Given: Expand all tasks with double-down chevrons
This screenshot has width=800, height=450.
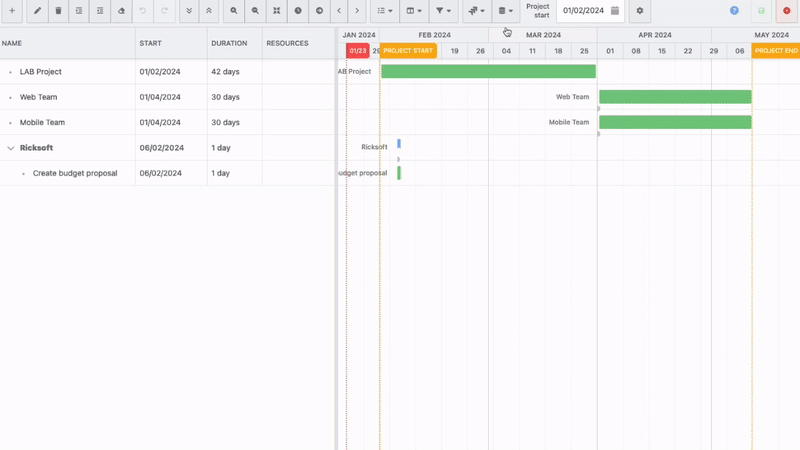Looking at the screenshot, I should (189, 11).
